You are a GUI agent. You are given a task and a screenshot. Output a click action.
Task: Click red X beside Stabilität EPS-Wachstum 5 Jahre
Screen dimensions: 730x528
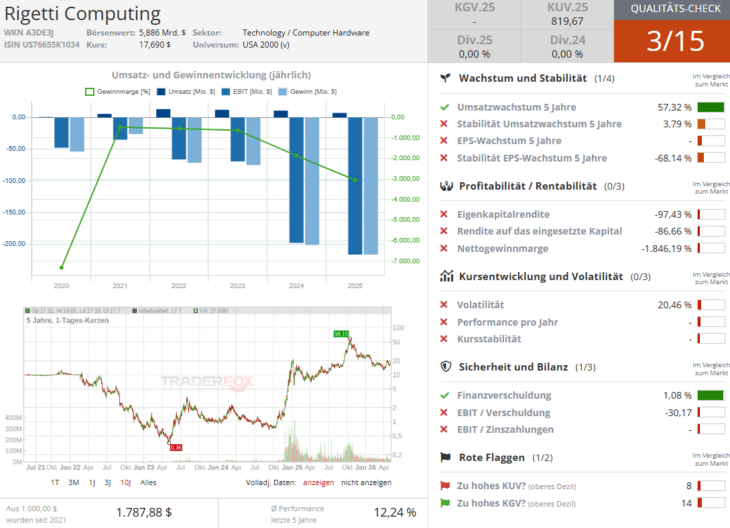[444, 158]
